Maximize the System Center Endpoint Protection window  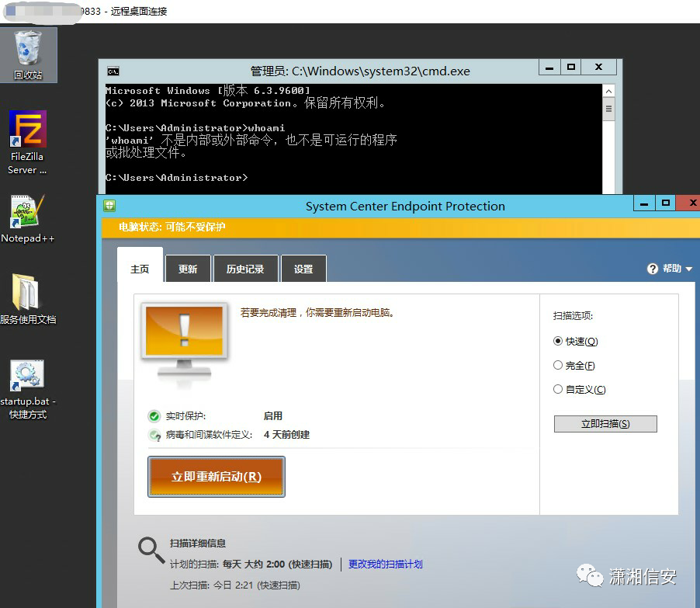coord(666,203)
